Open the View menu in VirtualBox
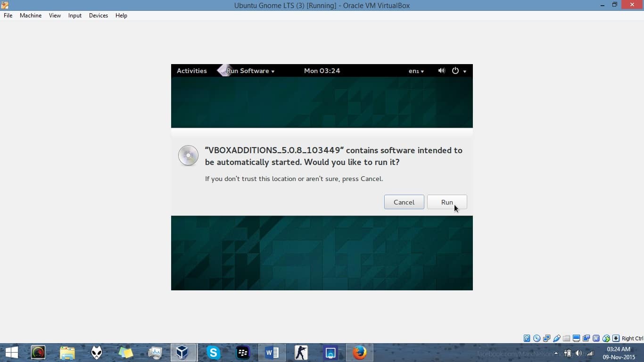Screen dimensions: 644x362 [x=55, y=16]
